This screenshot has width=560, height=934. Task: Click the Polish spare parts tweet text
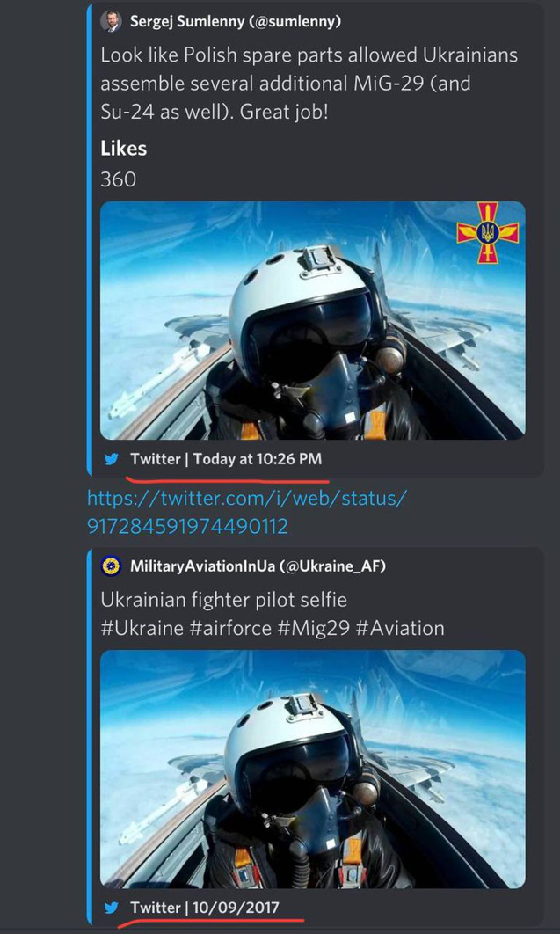tap(309, 84)
